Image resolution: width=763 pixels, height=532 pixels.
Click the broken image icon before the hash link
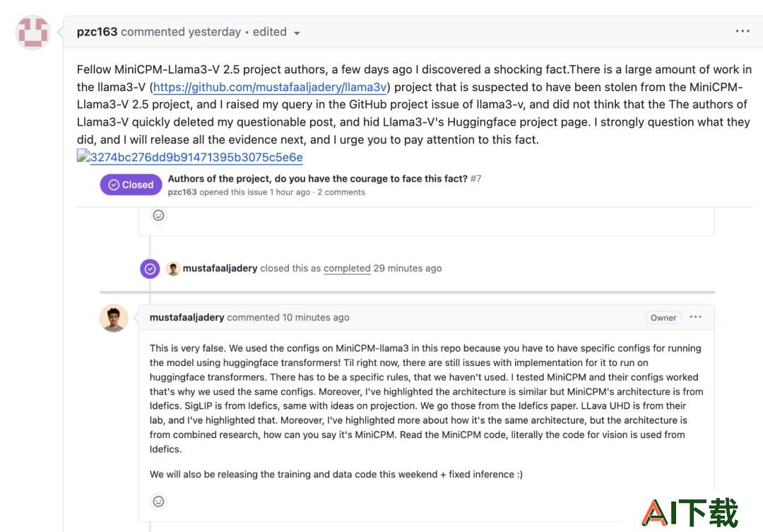[x=83, y=155]
